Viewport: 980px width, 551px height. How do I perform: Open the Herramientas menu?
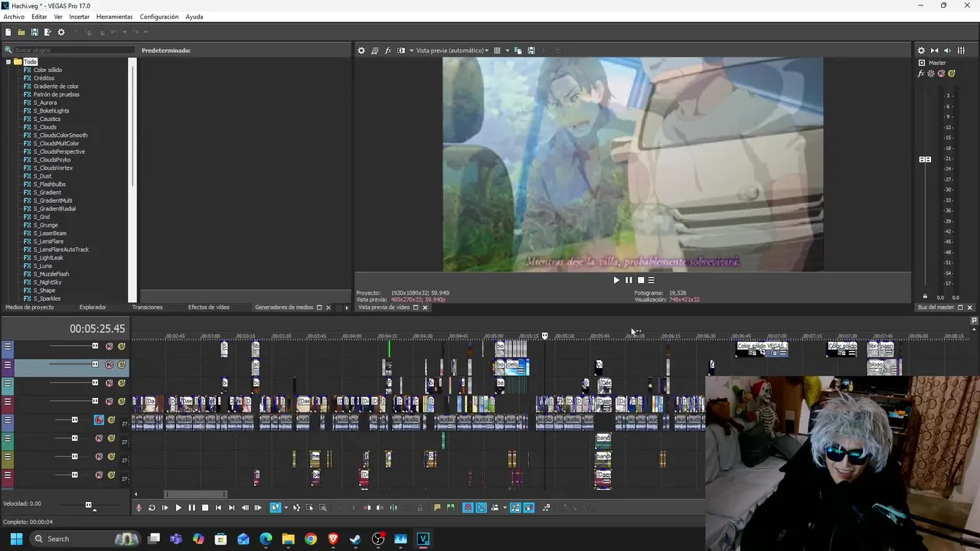[114, 17]
